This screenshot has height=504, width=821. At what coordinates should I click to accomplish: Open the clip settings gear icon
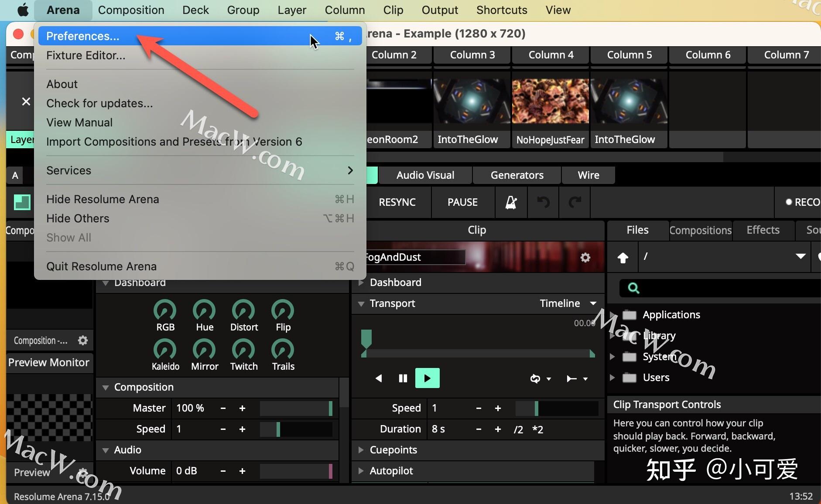pos(585,257)
